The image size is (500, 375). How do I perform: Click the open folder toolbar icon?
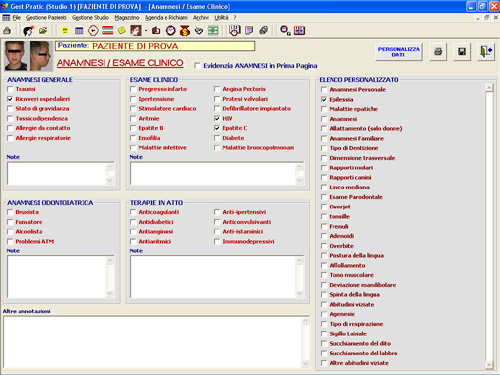click(x=43, y=31)
